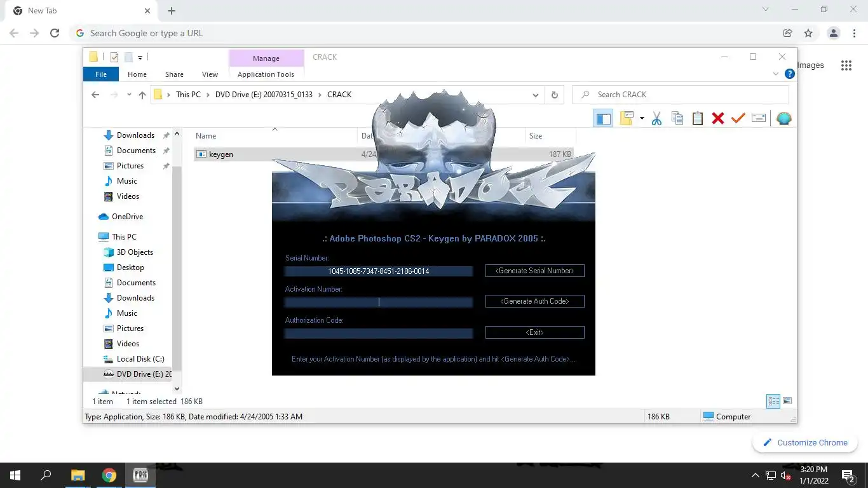Viewport: 868px width, 488px height.
Task: Select DVD Drive (E:) in navigation pane
Action: [x=137, y=374]
